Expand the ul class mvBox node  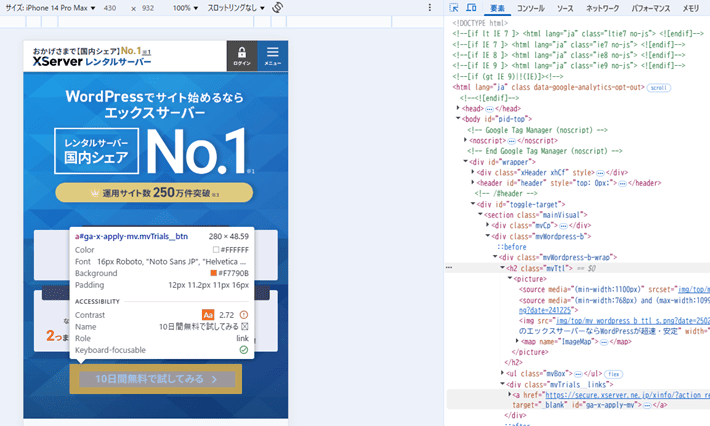[502, 373]
